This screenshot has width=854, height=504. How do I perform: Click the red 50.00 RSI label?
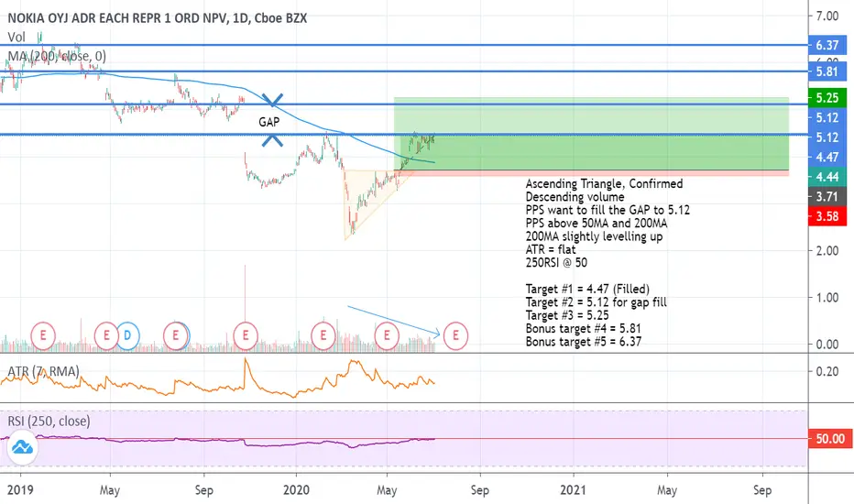(x=830, y=439)
